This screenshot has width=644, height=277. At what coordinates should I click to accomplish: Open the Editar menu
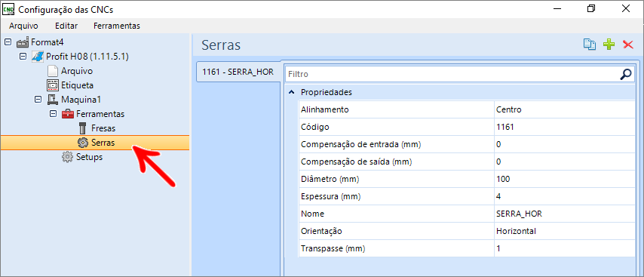click(x=66, y=26)
